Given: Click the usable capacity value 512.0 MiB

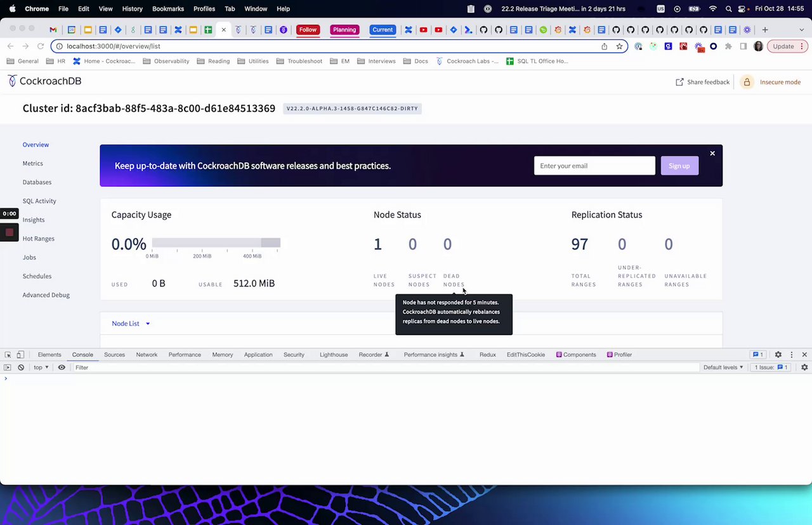Looking at the screenshot, I should [x=254, y=284].
